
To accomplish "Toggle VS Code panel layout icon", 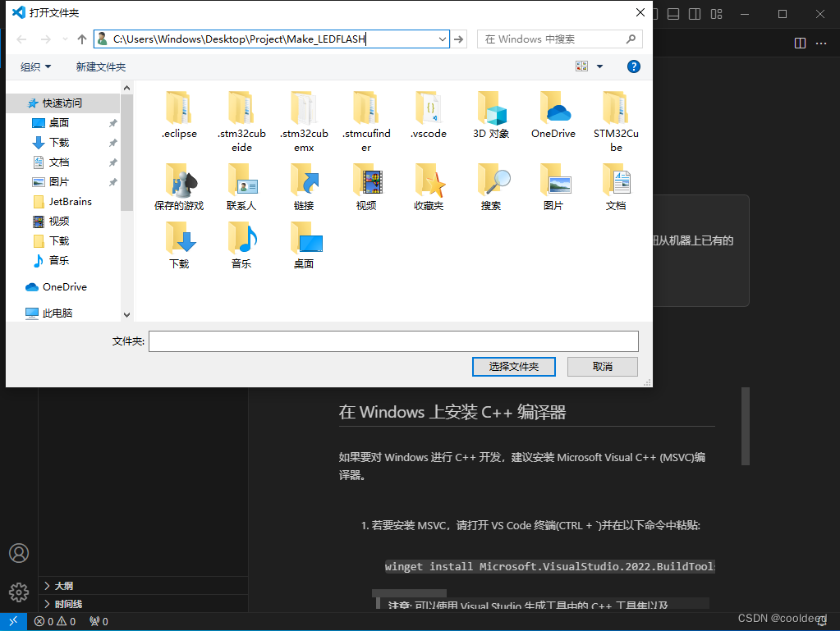I will pyautogui.click(x=673, y=14).
